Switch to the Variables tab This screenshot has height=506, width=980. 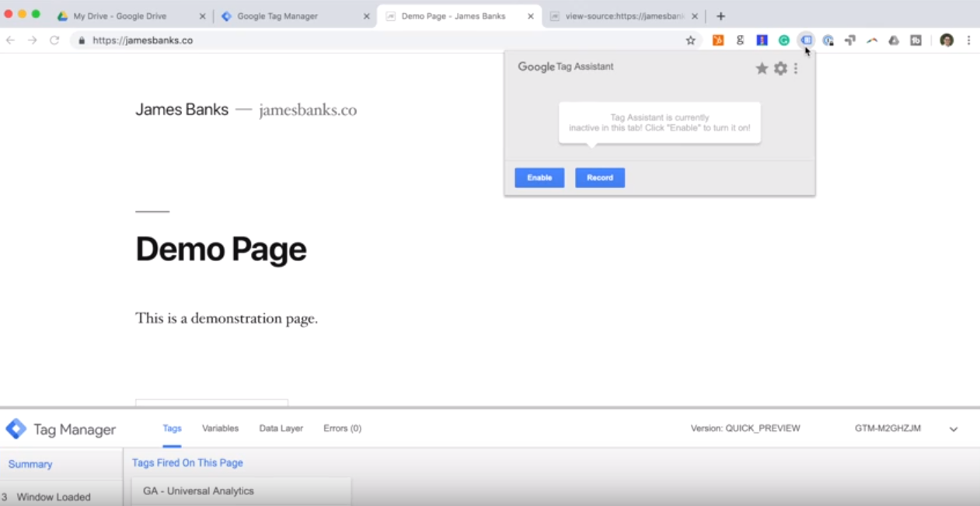[x=220, y=428]
